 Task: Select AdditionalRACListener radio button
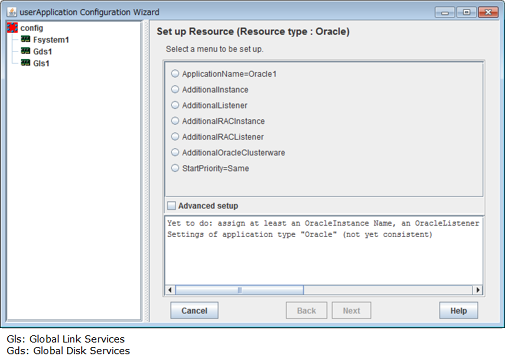tap(175, 136)
